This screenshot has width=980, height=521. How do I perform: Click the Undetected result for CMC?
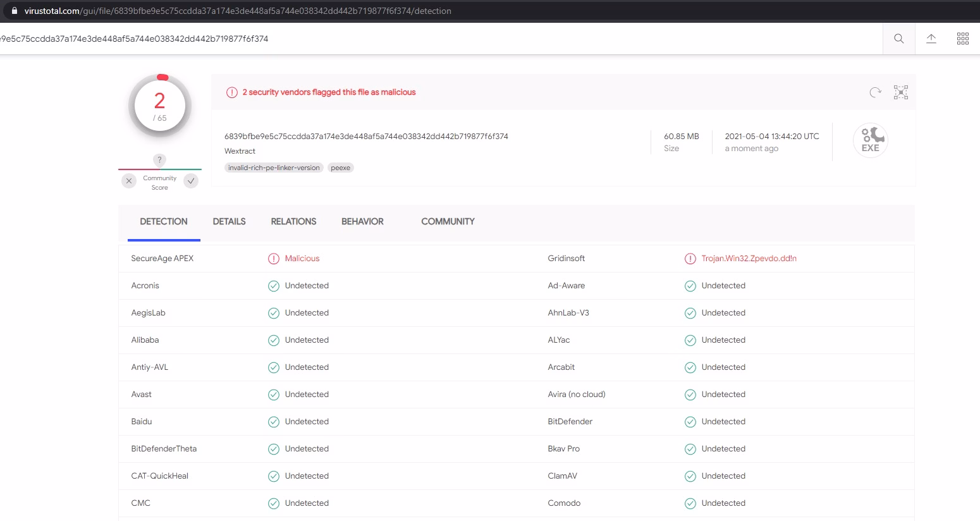pyautogui.click(x=307, y=503)
